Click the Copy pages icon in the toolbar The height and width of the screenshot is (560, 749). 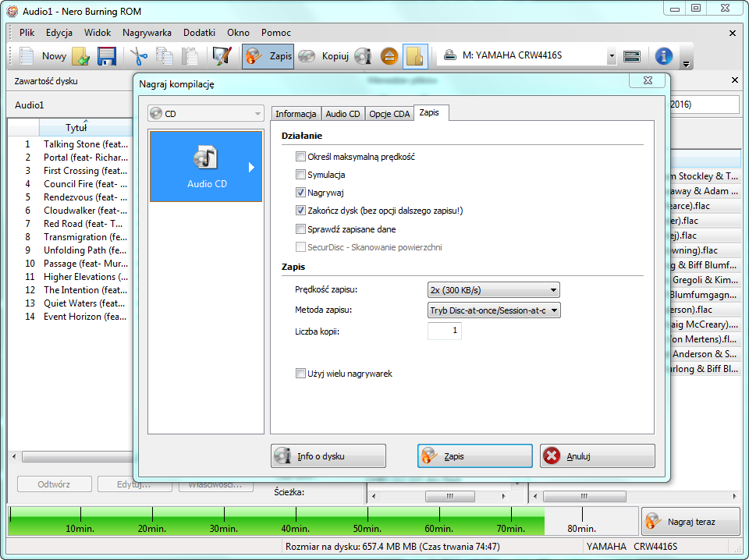(165, 56)
